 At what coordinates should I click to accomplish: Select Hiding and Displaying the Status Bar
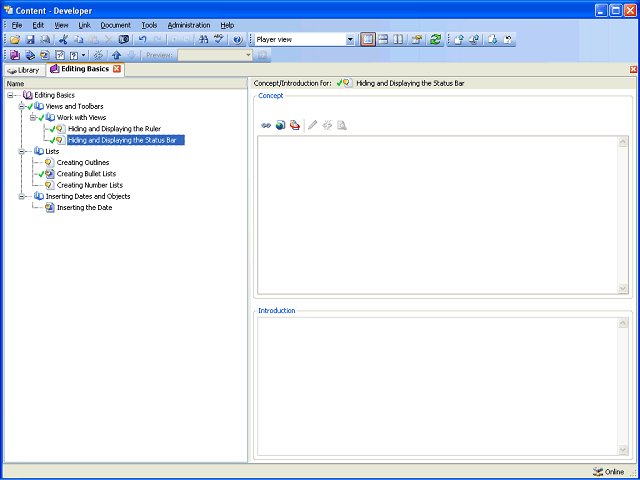(x=126, y=140)
